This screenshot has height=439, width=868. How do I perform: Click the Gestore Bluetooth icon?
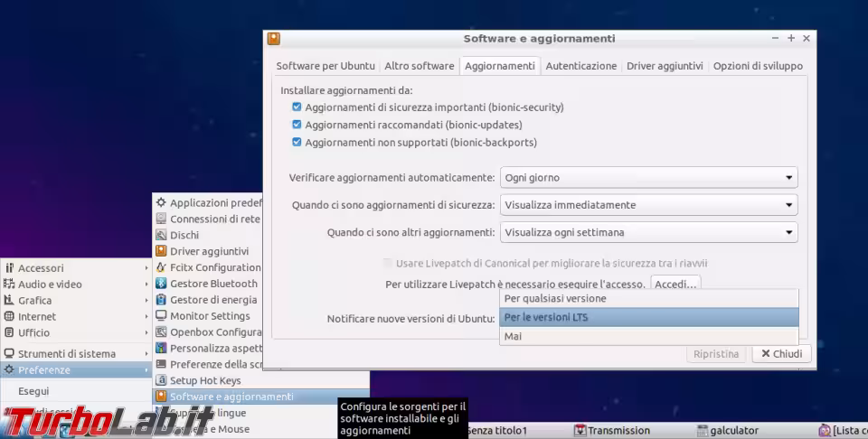click(161, 283)
